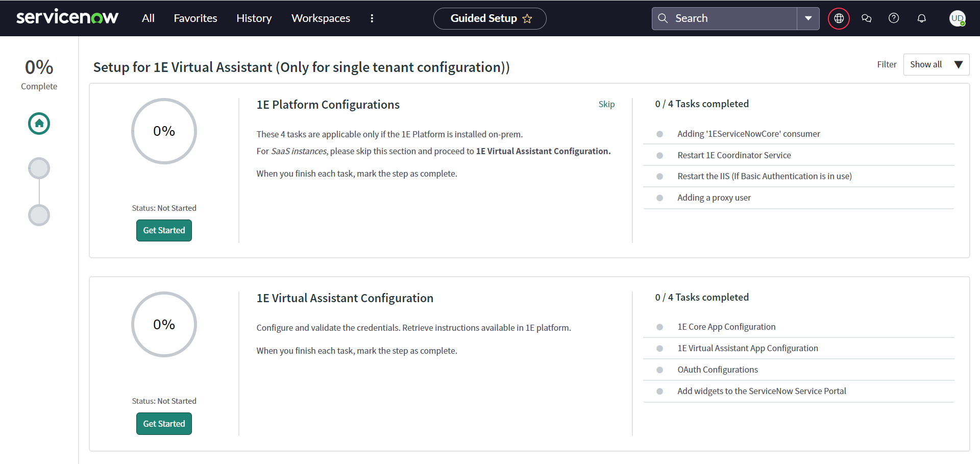
Task: Get Started on 1E Virtual Assistant Configuration
Action: pyautogui.click(x=164, y=424)
